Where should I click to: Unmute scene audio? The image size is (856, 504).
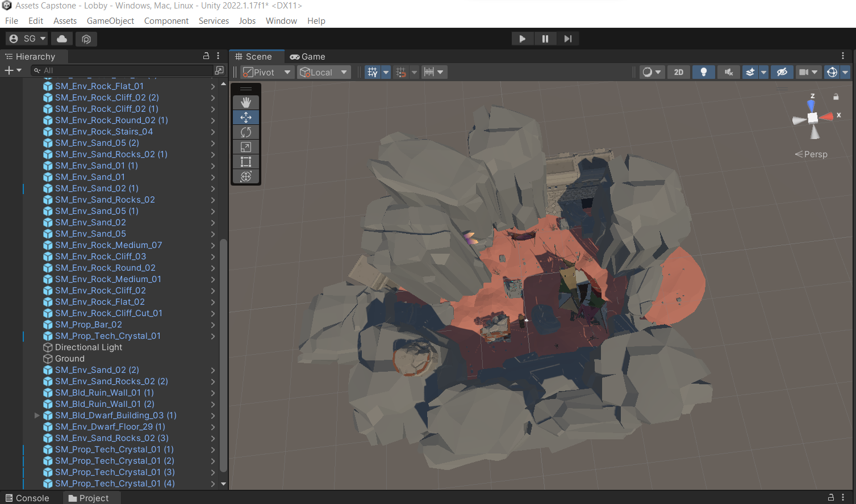click(728, 72)
